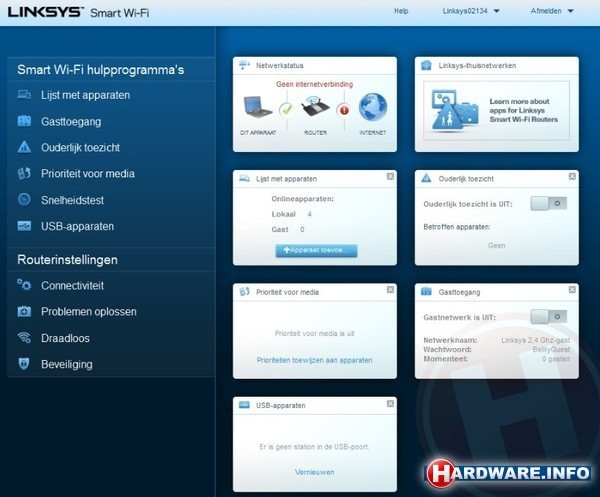Click the Ouderlijk toezicht widget header icon
This screenshot has width=600, height=497.
(x=426, y=178)
